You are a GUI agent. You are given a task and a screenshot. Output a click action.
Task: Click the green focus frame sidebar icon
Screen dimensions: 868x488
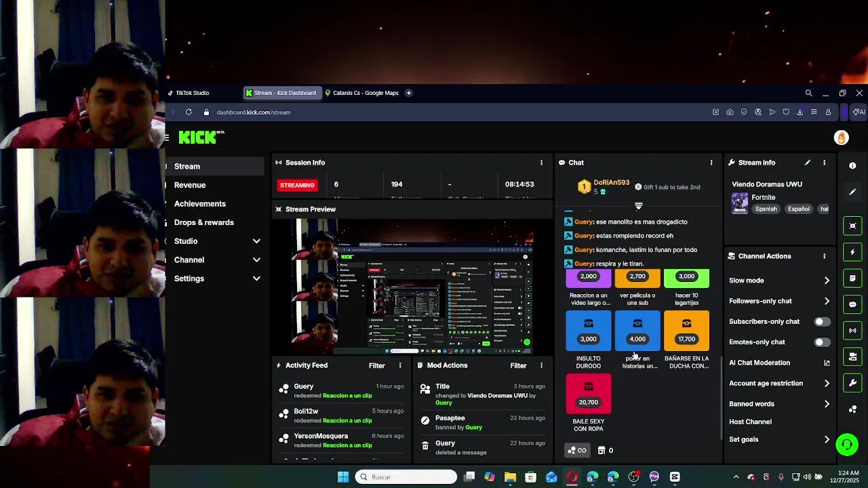[852, 226]
